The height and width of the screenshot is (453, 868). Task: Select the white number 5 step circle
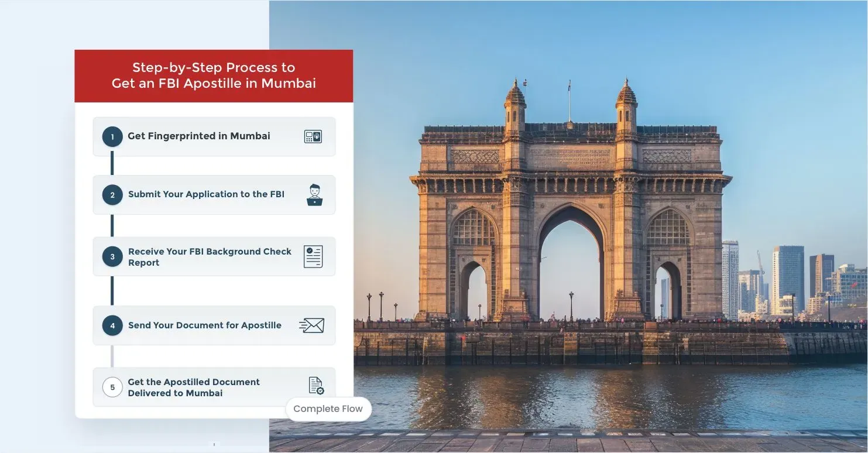tap(112, 387)
